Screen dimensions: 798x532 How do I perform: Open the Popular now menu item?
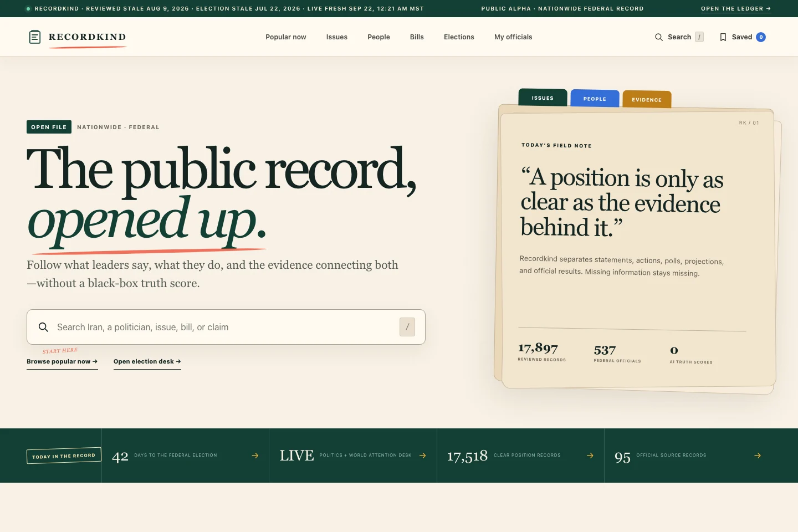point(286,37)
